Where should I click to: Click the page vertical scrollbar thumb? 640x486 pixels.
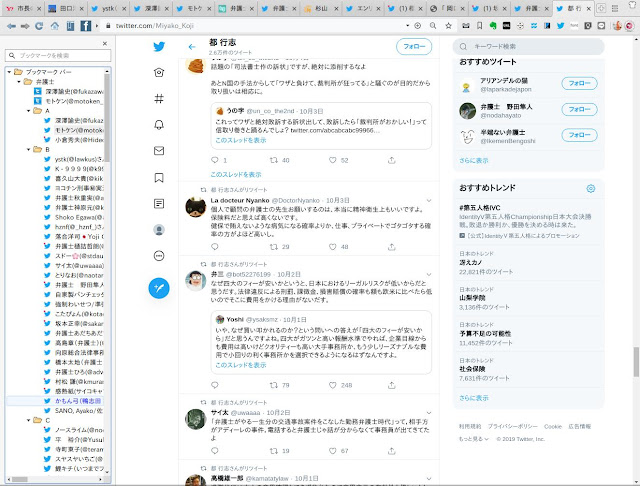(636, 362)
